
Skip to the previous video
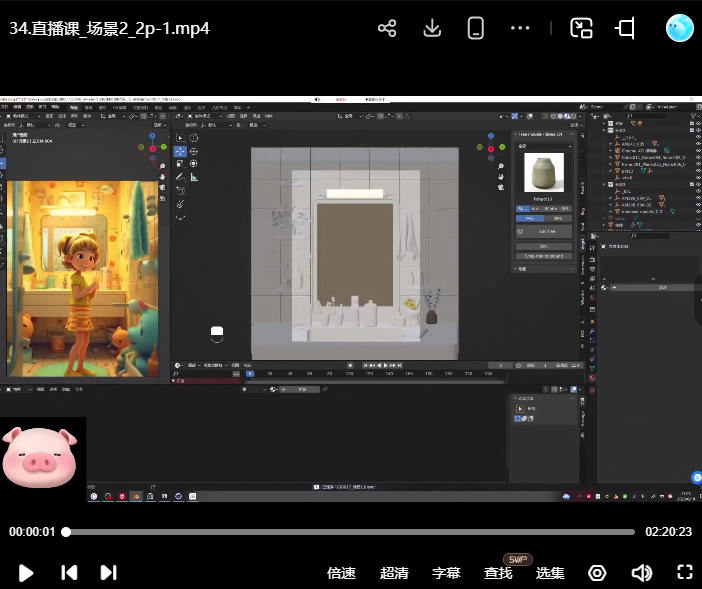point(69,573)
